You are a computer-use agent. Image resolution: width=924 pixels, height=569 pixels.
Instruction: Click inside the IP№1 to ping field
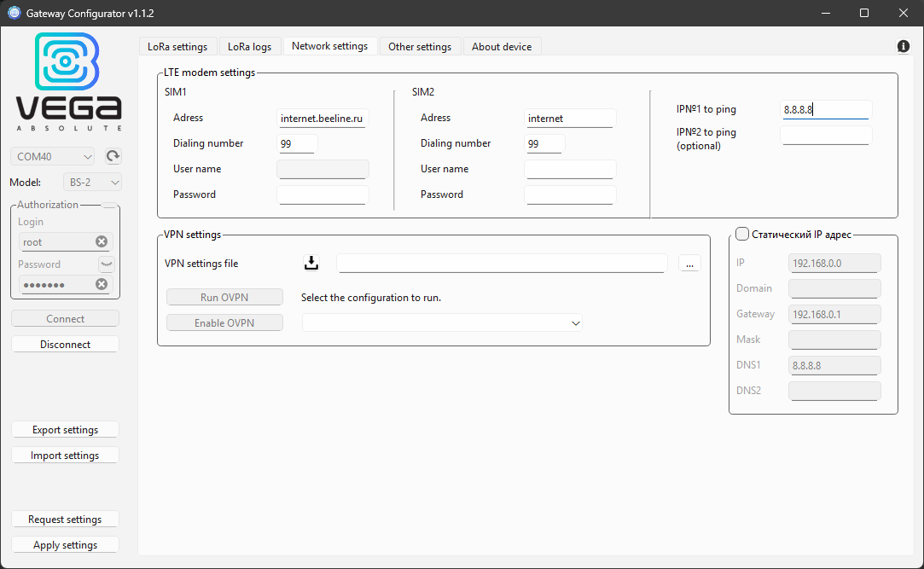coord(825,109)
